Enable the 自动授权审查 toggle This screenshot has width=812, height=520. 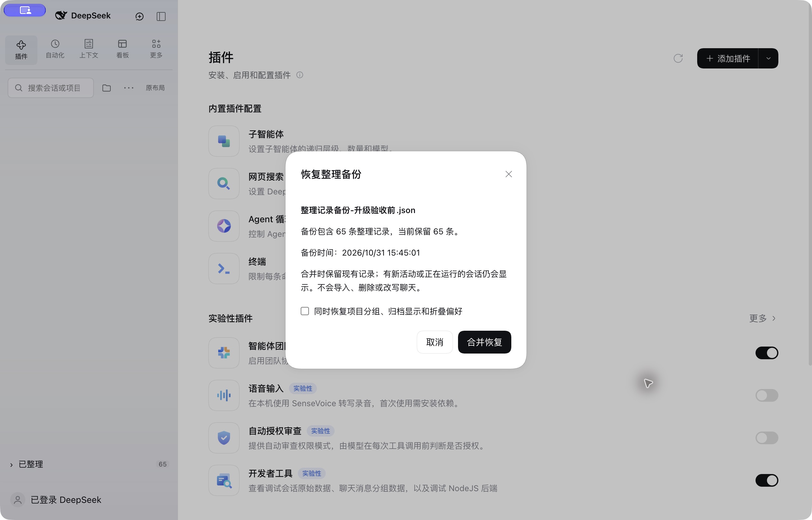767,438
